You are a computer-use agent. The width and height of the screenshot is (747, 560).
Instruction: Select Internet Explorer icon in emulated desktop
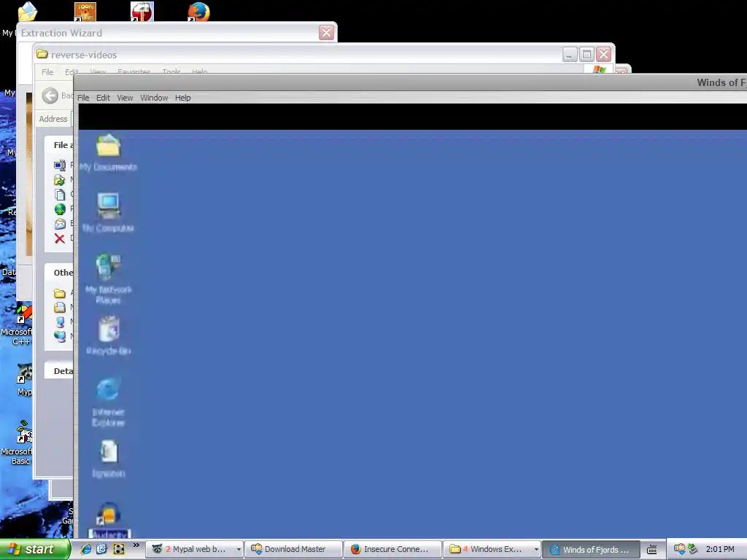click(108, 401)
